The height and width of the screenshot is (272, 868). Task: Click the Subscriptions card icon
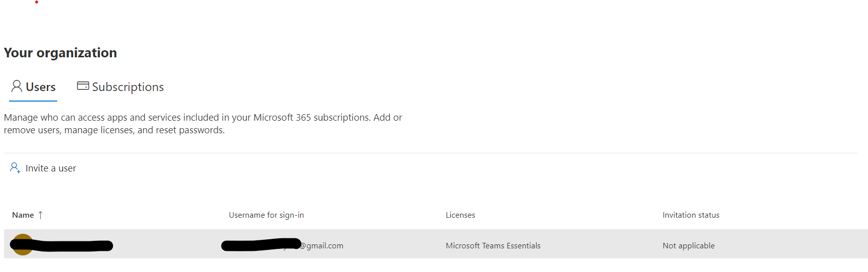[83, 86]
